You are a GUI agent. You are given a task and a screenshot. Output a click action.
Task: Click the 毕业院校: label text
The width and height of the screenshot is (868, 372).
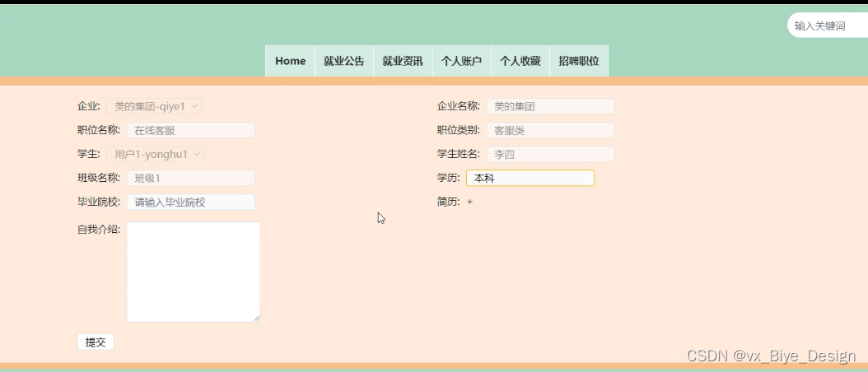pos(99,202)
